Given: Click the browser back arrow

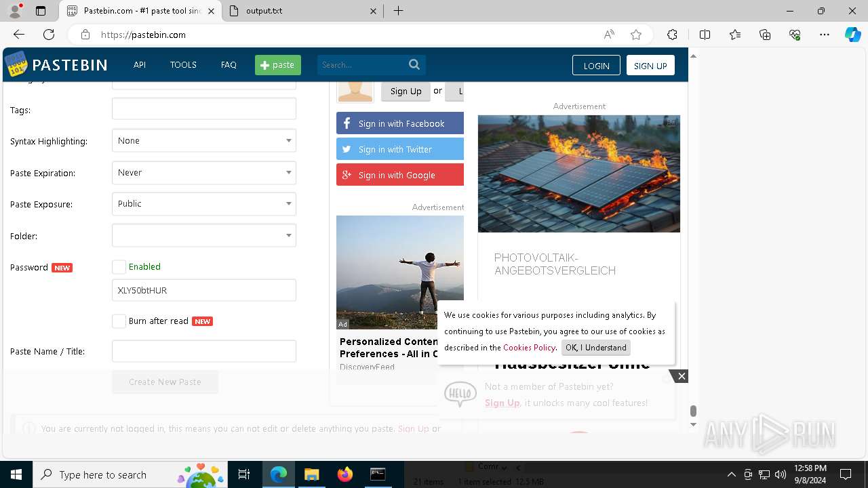Looking at the screenshot, I should pyautogui.click(x=19, y=35).
